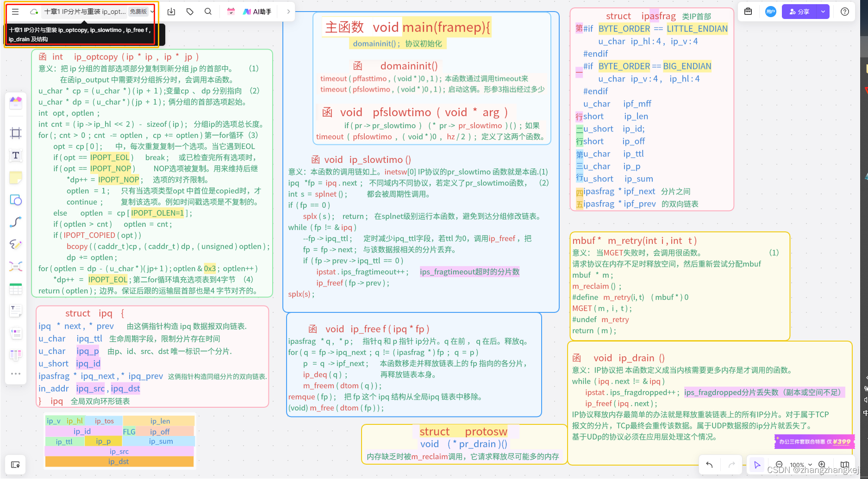Open the minimap icon
The height and width of the screenshot is (479, 868).
pos(845,465)
